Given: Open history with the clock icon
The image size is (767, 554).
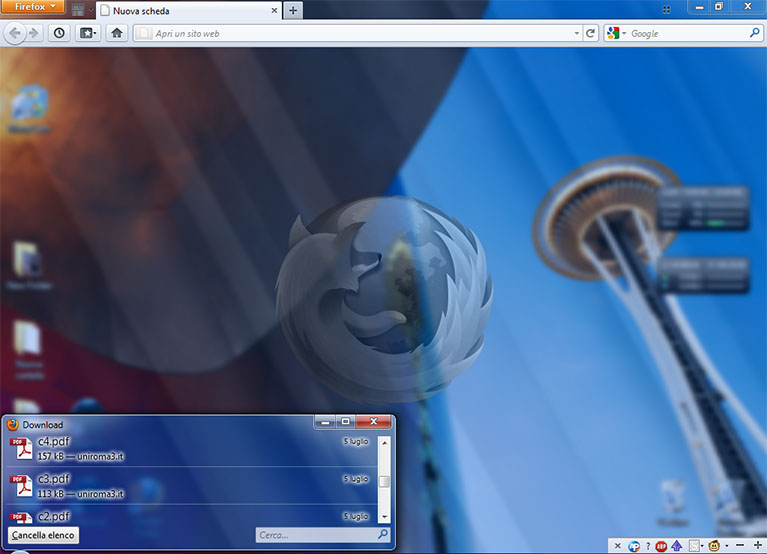Looking at the screenshot, I should [x=59, y=33].
